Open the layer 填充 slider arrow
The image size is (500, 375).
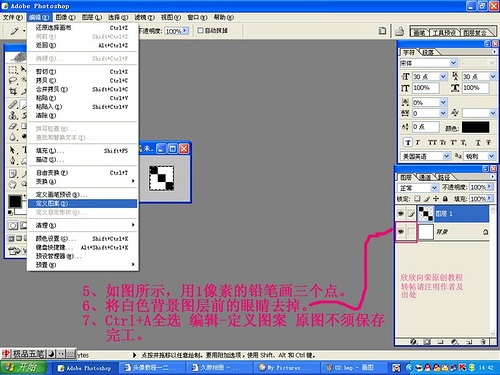tap(490, 198)
